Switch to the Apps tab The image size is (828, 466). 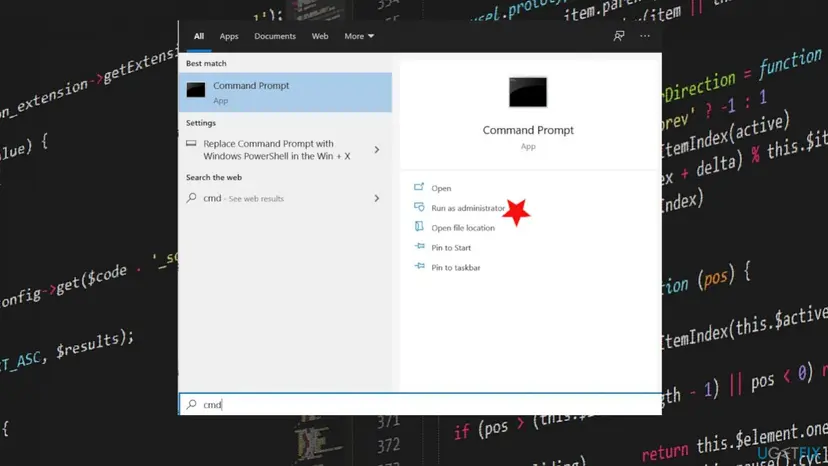click(229, 36)
